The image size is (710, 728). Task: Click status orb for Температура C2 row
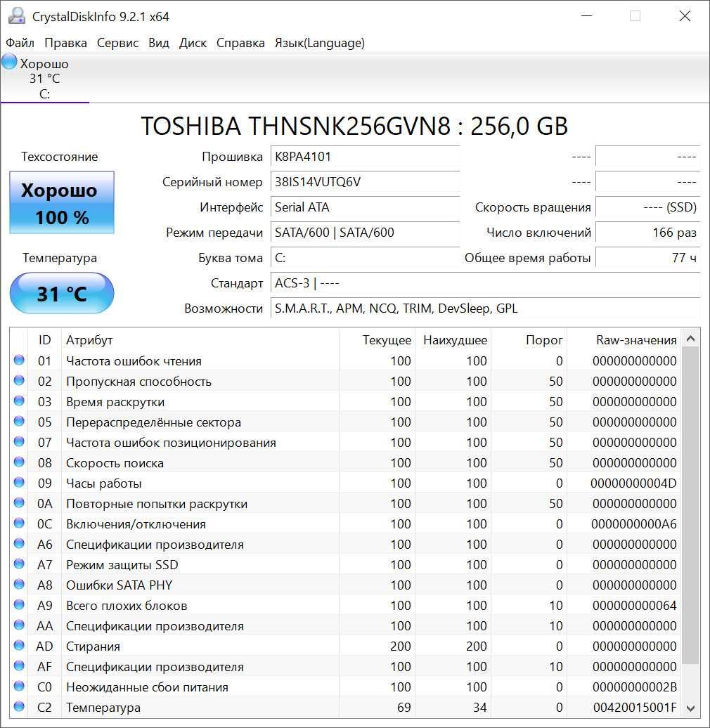coord(19,707)
